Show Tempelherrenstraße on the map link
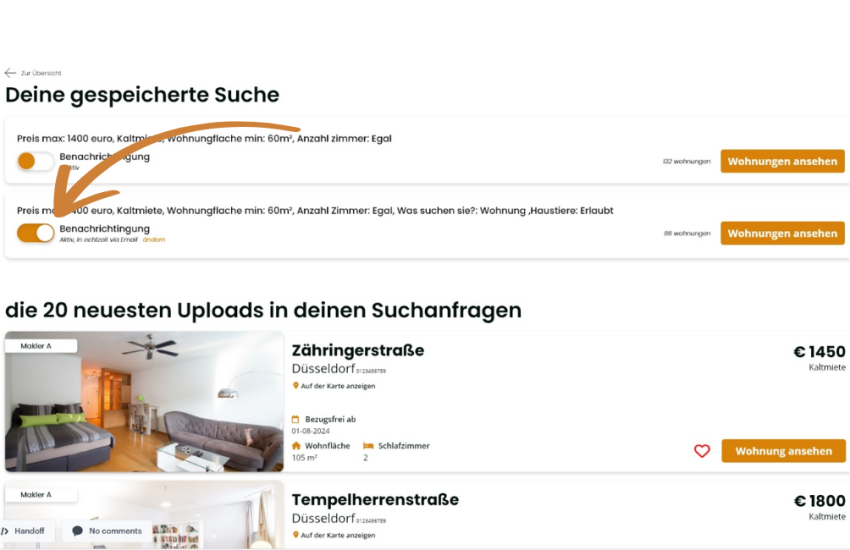Viewport: 850px width, 550px height. click(338, 535)
